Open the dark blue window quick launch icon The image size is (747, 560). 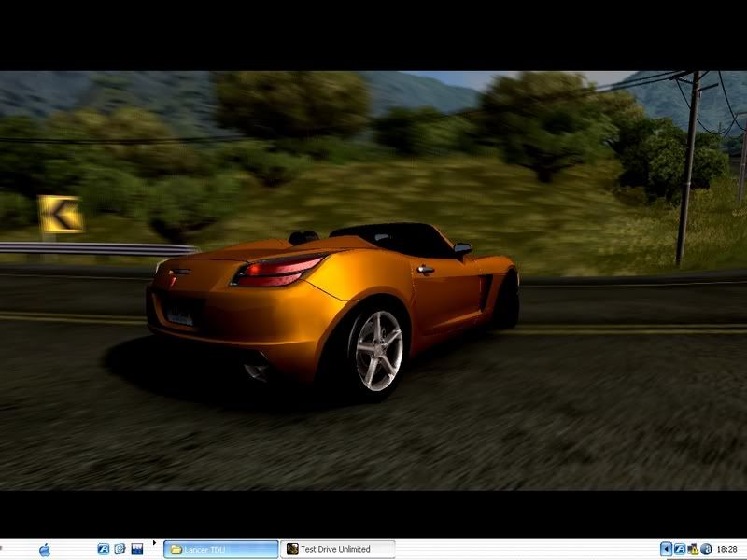pos(137,549)
